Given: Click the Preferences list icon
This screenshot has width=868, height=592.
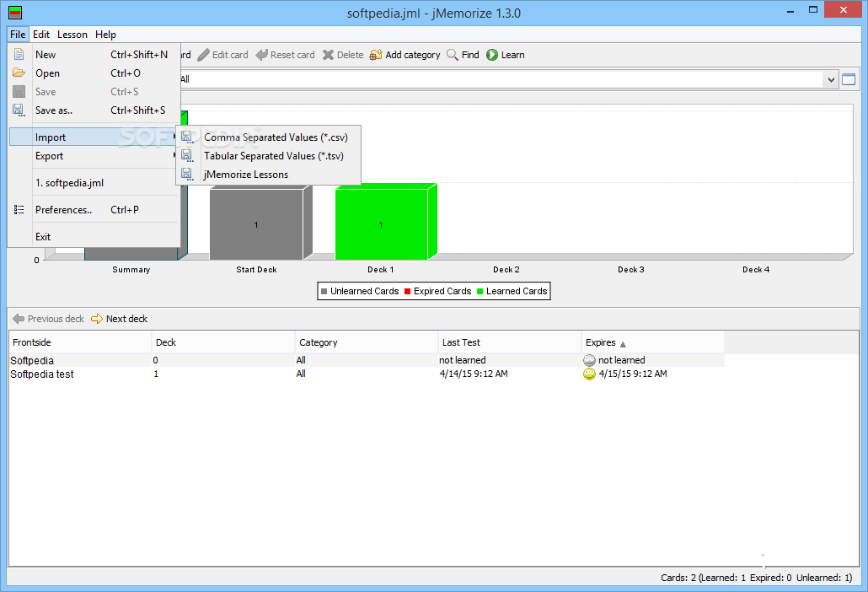Looking at the screenshot, I should [19, 210].
